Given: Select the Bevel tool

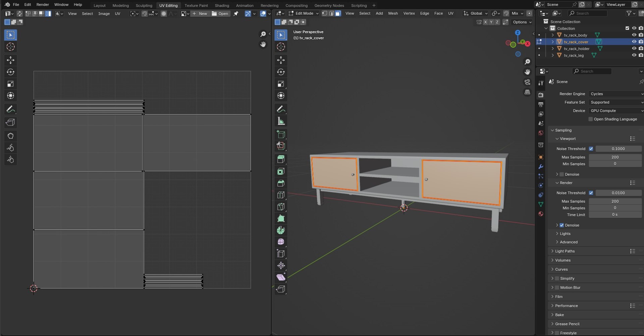Looking at the screenshot, I should pyautogui.click(x=281, y=183).
